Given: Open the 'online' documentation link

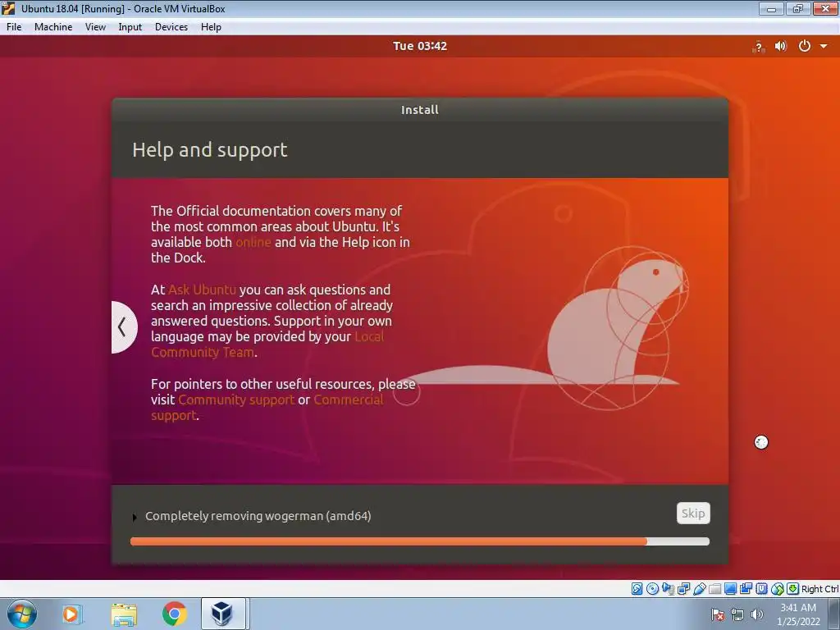Looking at the screenshot, I should coord(253,242).
